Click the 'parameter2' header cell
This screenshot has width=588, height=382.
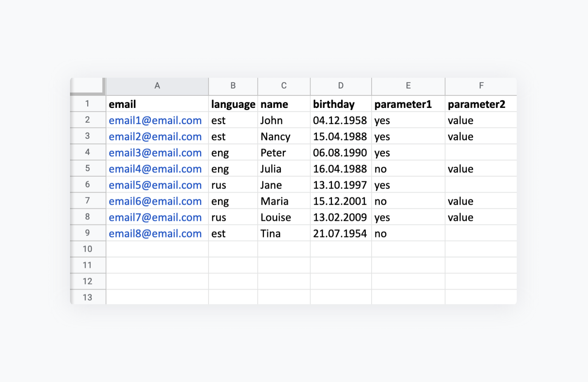point(481,104)
